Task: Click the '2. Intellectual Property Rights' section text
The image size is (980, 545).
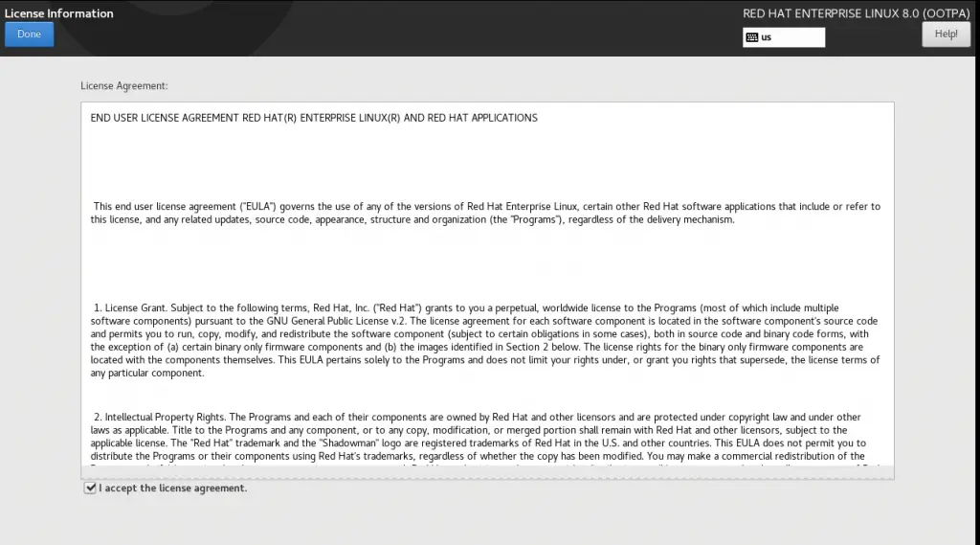Action: tap(485, 436)
